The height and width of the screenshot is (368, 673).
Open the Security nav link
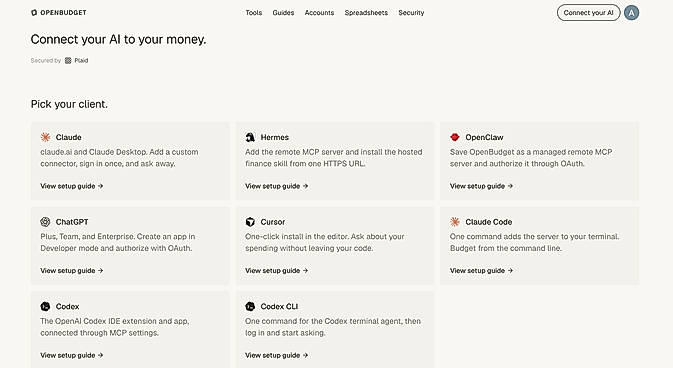coord(411,13)
